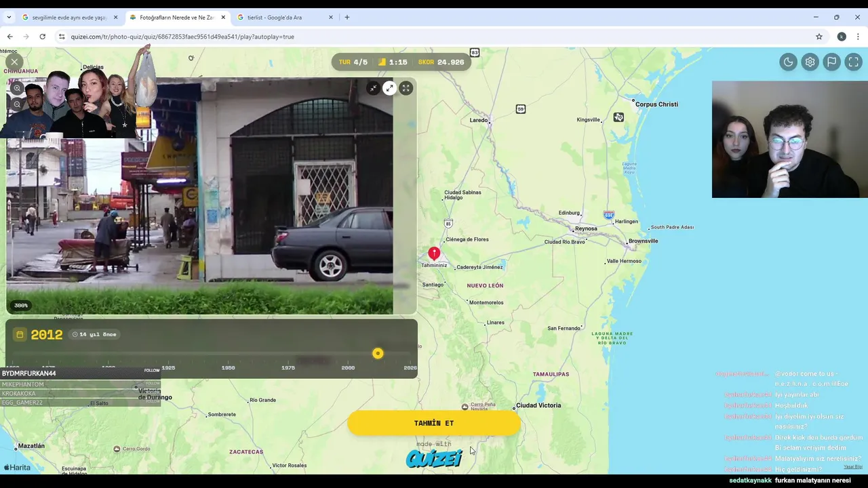This screenshot has height=488, width=868.
Task: Click Laredo on the map
Action: coord(479,120)
